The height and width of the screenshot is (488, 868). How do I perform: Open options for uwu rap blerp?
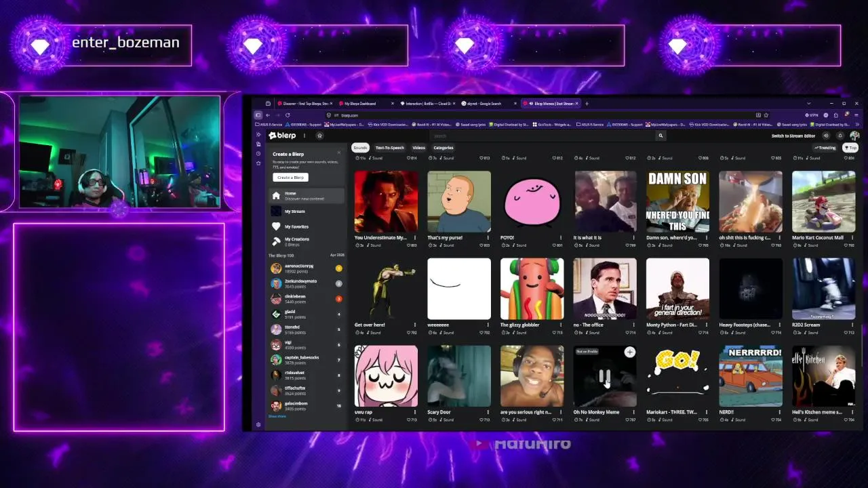tap(414, 412)
